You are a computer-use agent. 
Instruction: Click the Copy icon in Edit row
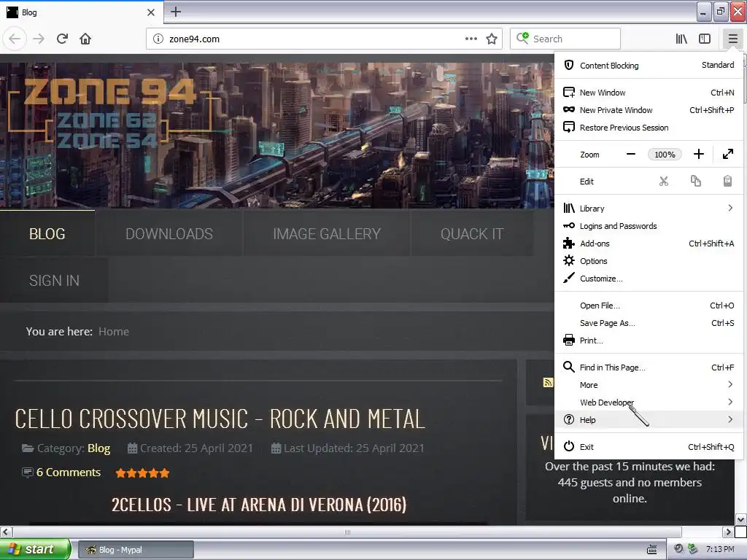(x=695, y=182)
